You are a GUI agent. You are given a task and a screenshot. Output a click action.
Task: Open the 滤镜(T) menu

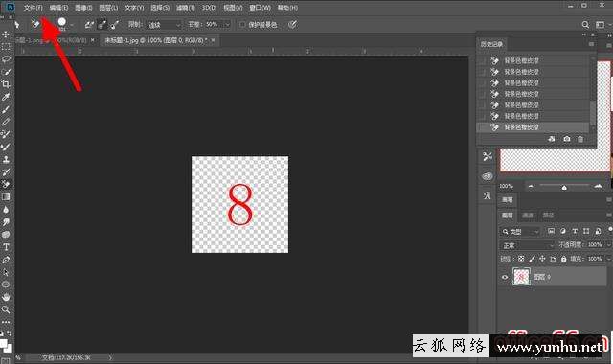click(186, 8)
